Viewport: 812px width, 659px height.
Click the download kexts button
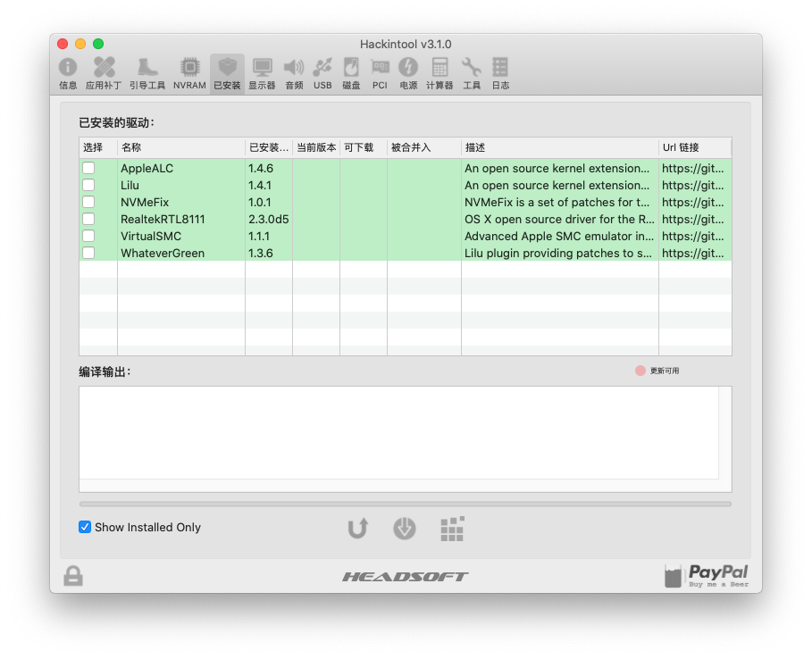(405, 529)
